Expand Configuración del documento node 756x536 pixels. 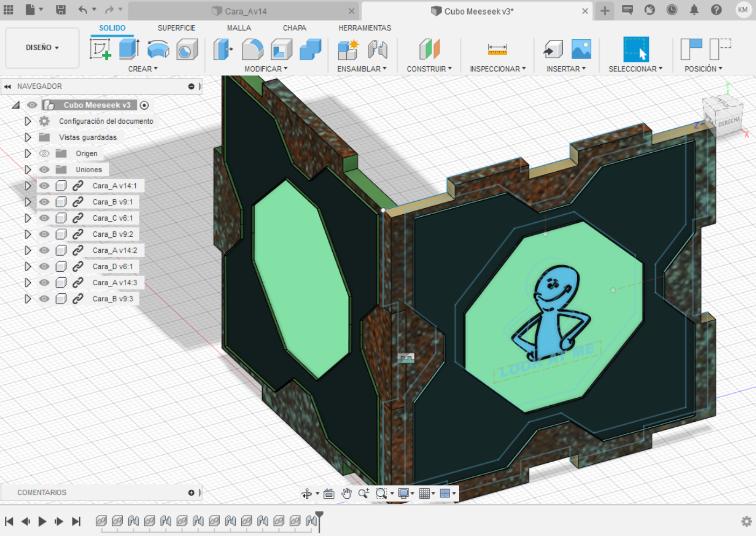coord(27,121)
